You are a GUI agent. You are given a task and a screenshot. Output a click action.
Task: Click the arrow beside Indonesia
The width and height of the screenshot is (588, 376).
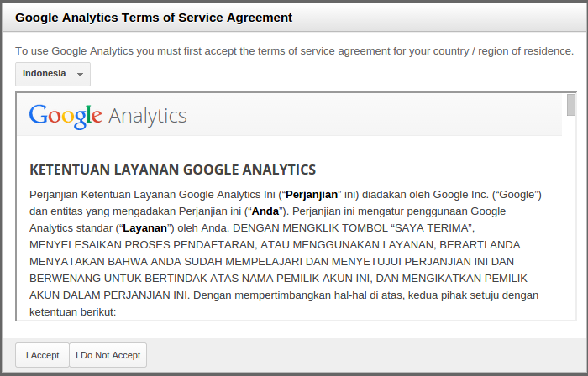pyautogui.click(x=80, y=75)
